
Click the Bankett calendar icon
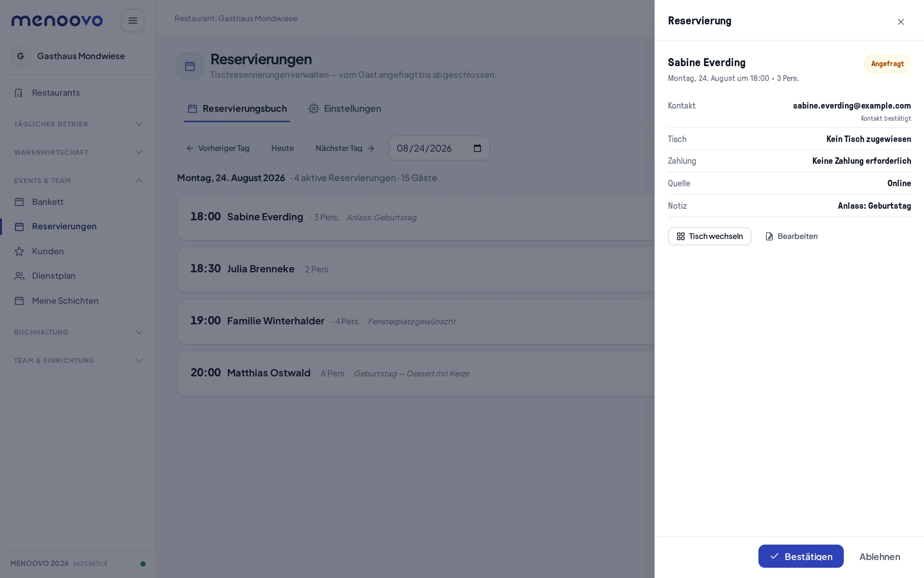(x=19, y=202)
